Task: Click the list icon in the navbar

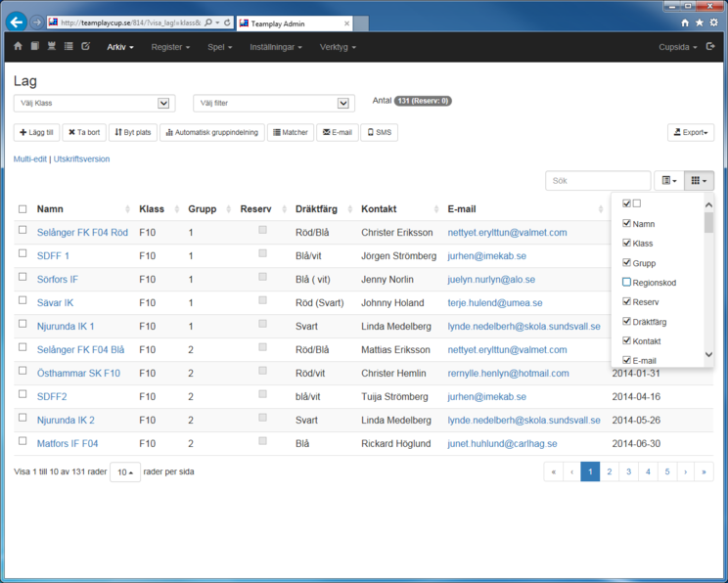Action: point(68,47)
